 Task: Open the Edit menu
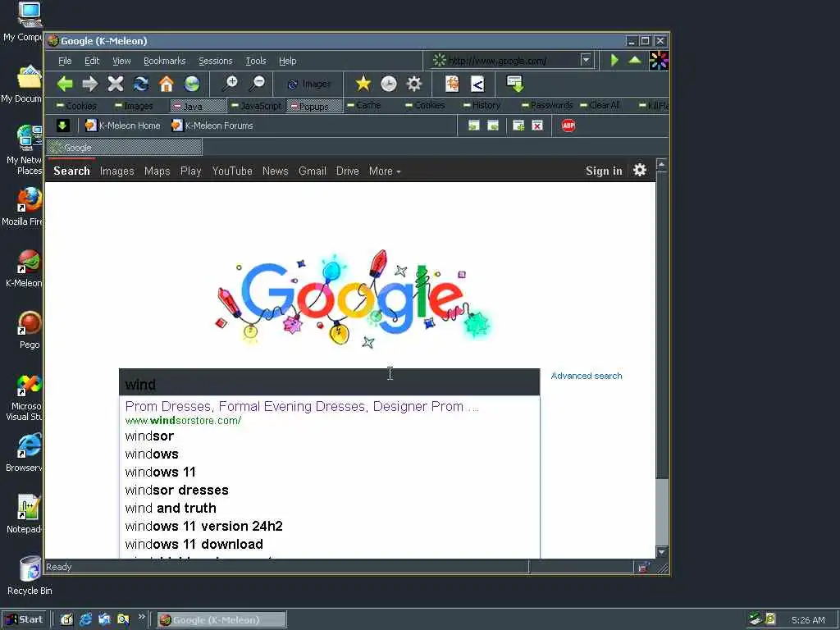(92, 61)
